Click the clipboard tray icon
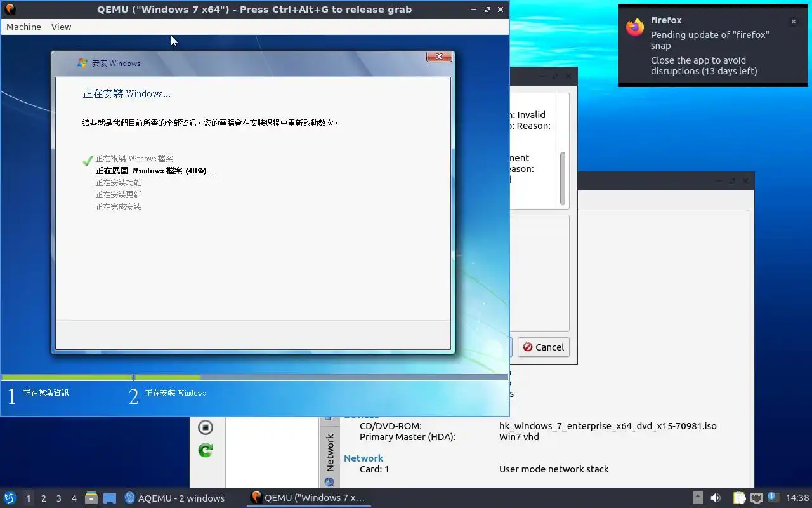 point(739,498)
